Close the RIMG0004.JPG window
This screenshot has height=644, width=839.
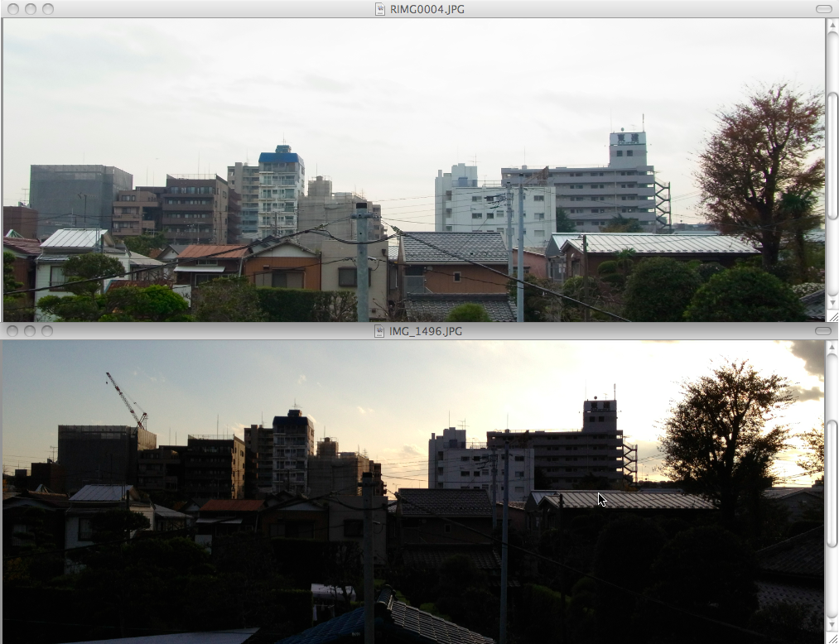point(14,9)
